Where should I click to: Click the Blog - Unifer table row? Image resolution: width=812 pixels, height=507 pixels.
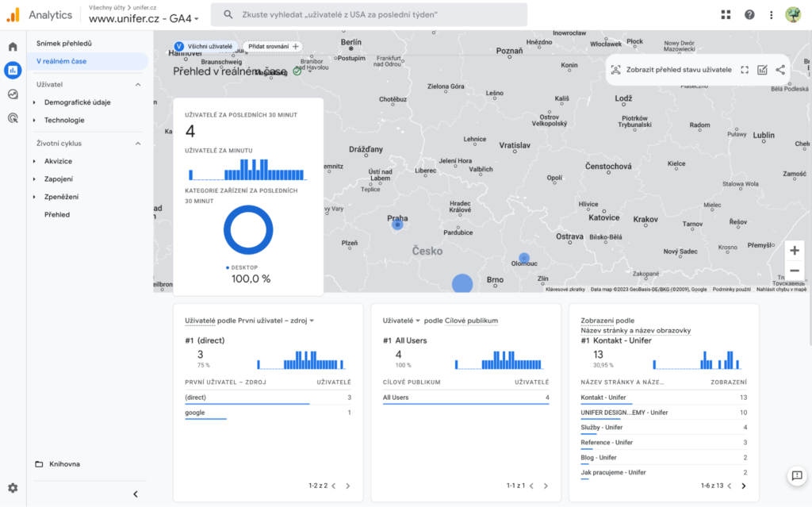(x=664, y=457)
